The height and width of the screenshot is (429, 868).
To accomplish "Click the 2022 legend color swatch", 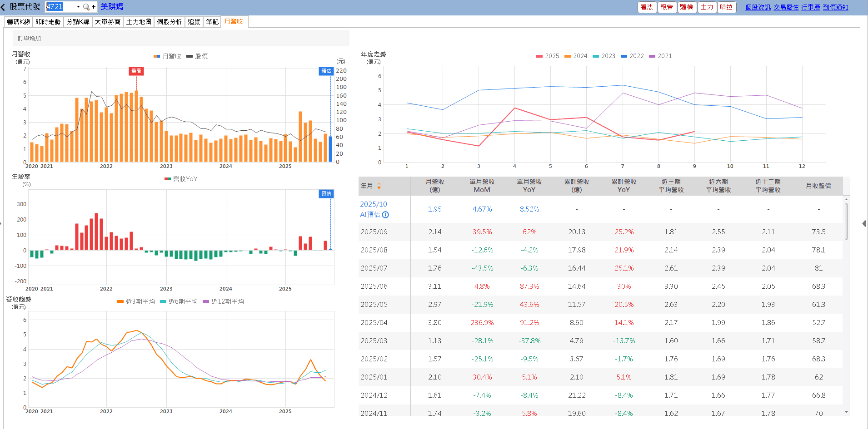I will 624,56.
